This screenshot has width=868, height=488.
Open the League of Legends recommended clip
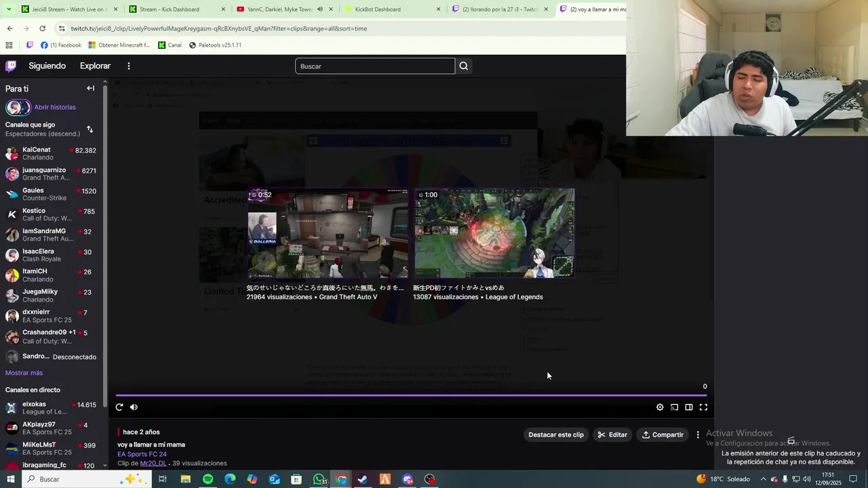pyautogui.click(x=494, y=233)
